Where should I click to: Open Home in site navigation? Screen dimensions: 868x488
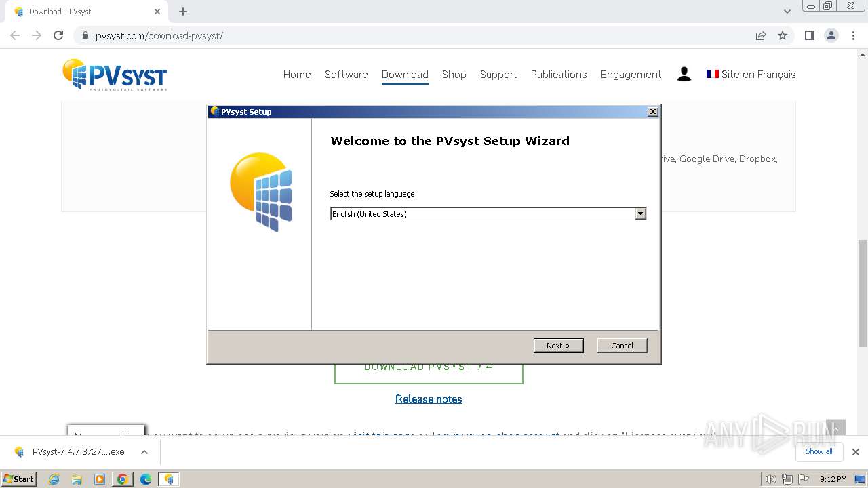pyautogui.click(x=297, y=75)
